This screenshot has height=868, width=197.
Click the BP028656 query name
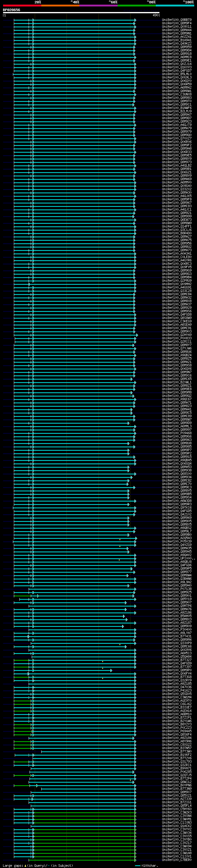pos(11,10)
